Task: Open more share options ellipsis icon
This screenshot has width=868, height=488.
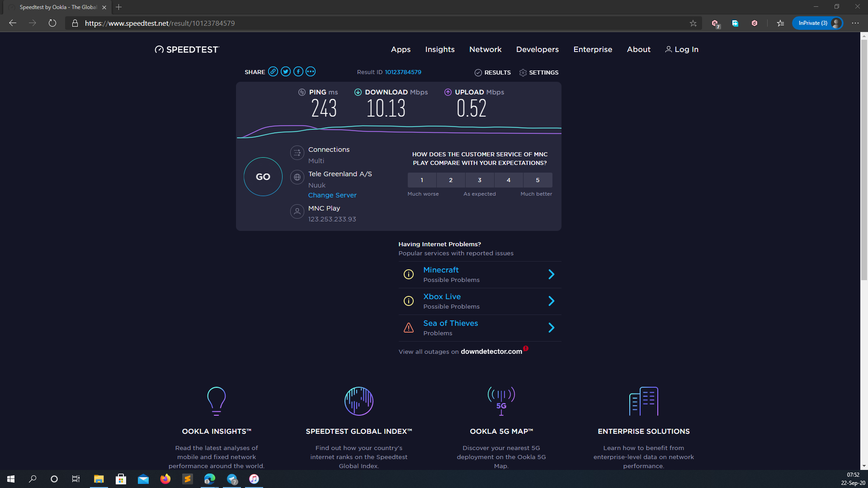Action: point(311,71)
